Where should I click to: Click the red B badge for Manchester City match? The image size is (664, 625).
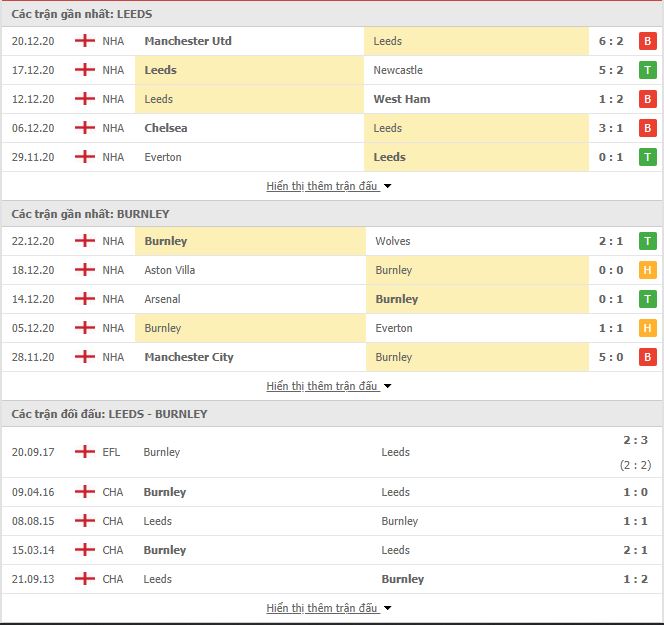(647, 357)
